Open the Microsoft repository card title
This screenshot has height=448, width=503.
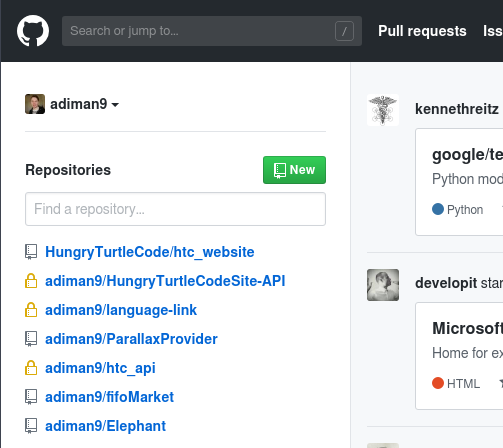467,328
